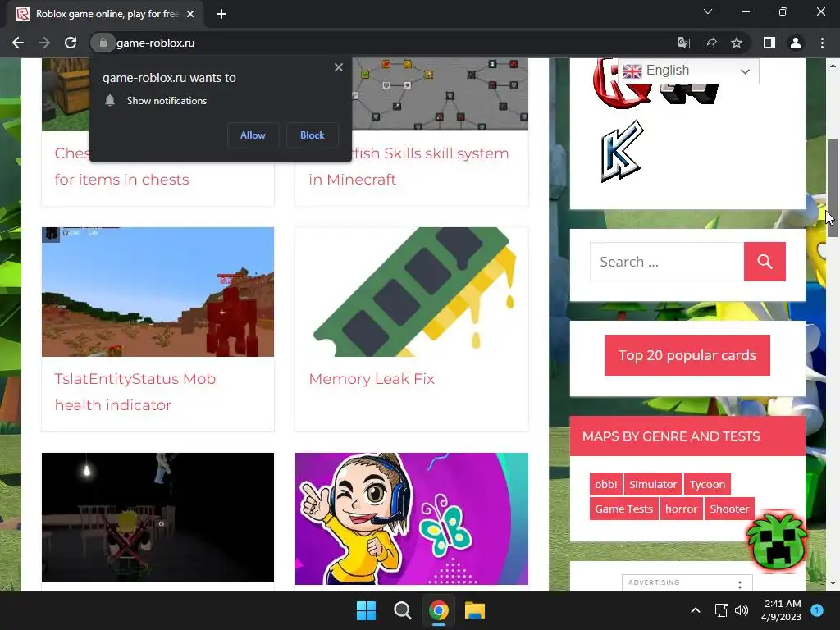The image size is (840, 630).
Task: Select the Simulator genre tag
Action: pyautogui.click(x=653, y=484)
